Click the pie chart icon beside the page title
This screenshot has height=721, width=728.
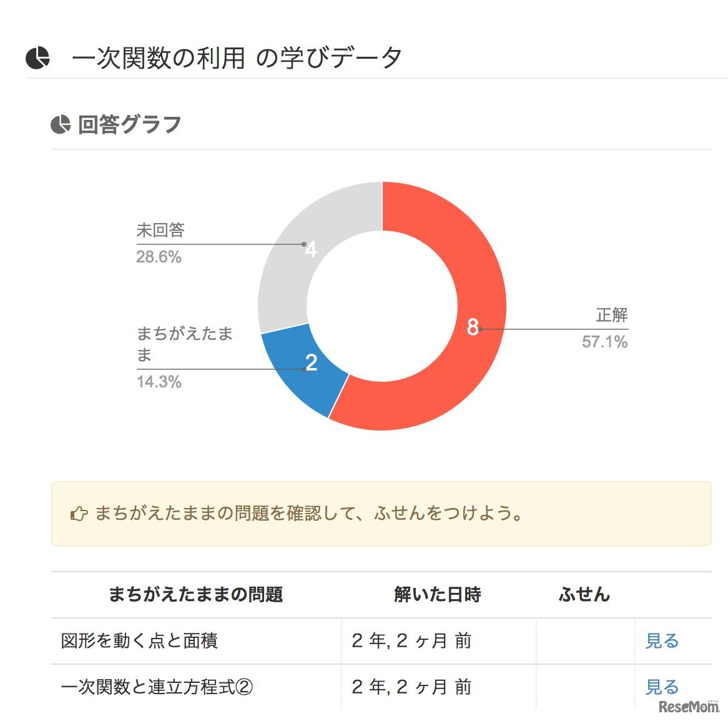point(37,58)
